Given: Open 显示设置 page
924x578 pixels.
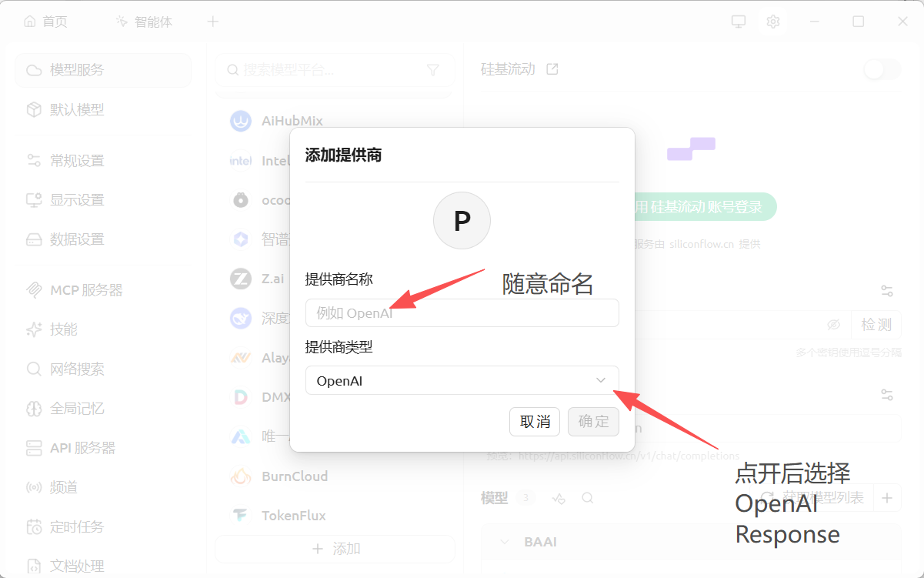Looking at the screenshot, I should (x=103, y=200).
